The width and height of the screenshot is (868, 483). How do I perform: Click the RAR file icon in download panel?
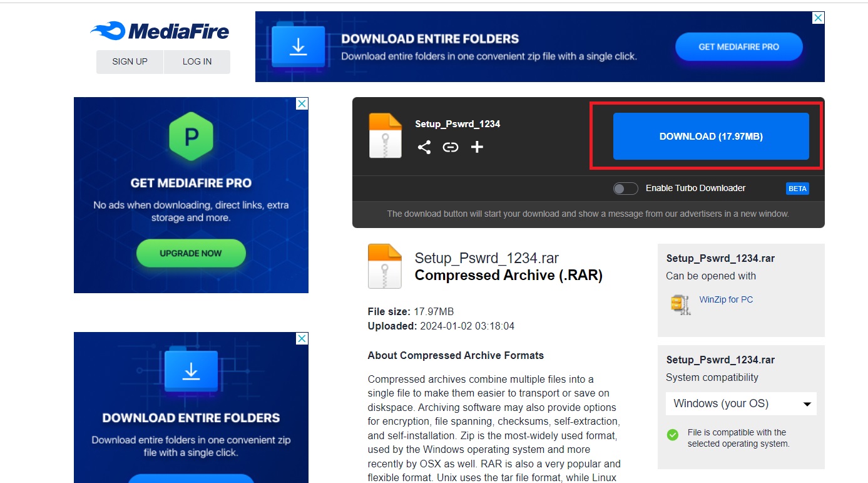pyautogui.click(x=385, y=135)
